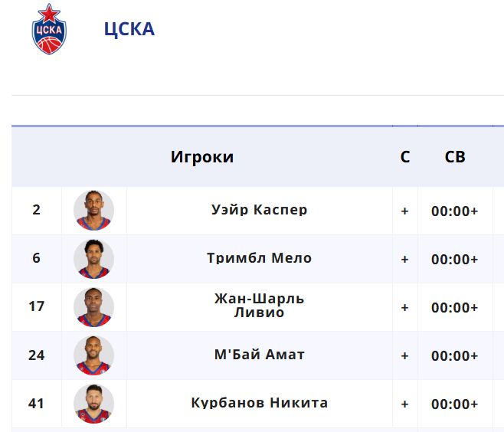Viewport: 504px width, 432px height.
Task: Click М'Бай Амат's player photo
Action: coord(93,355)
